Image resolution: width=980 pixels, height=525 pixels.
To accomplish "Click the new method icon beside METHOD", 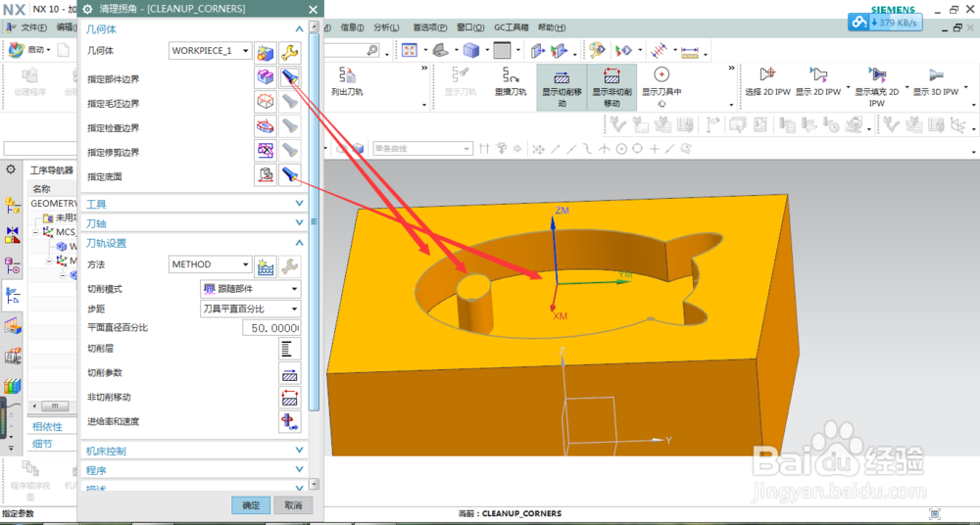I will 266,265.
